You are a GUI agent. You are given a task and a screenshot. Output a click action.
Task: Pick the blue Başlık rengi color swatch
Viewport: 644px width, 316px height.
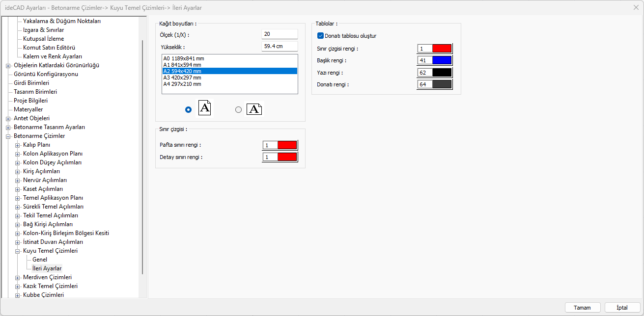441,60
